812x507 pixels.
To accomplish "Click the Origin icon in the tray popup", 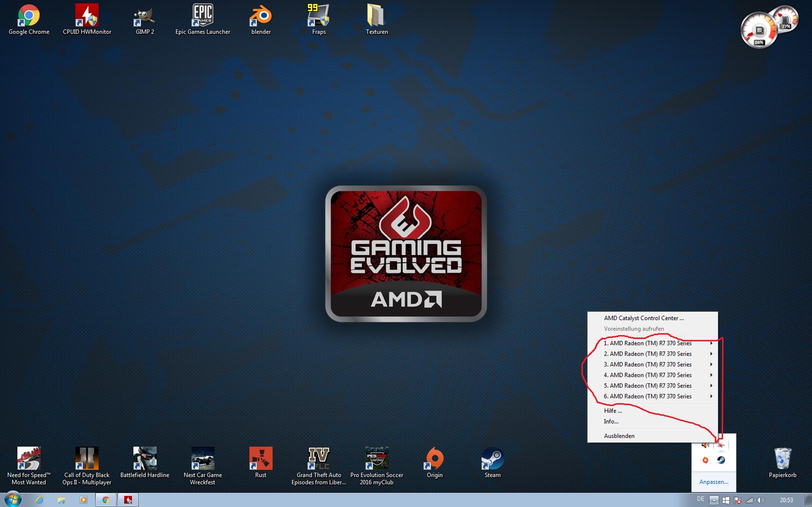I will (706, 460).
